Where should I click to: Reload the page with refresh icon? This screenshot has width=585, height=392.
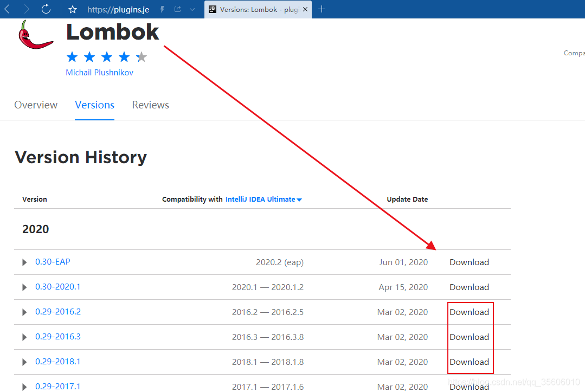(46, 9)
